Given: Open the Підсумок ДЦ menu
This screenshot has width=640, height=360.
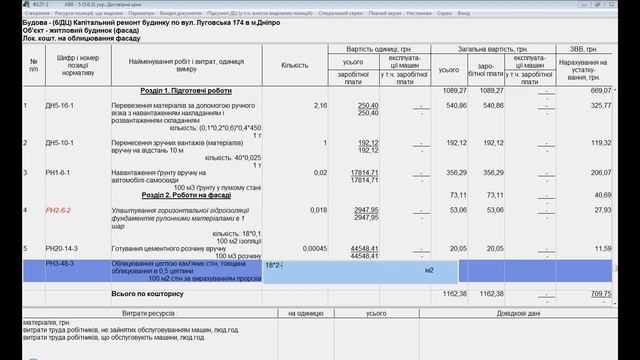Looking at the screenshot, I should click(x=260, y=13).
